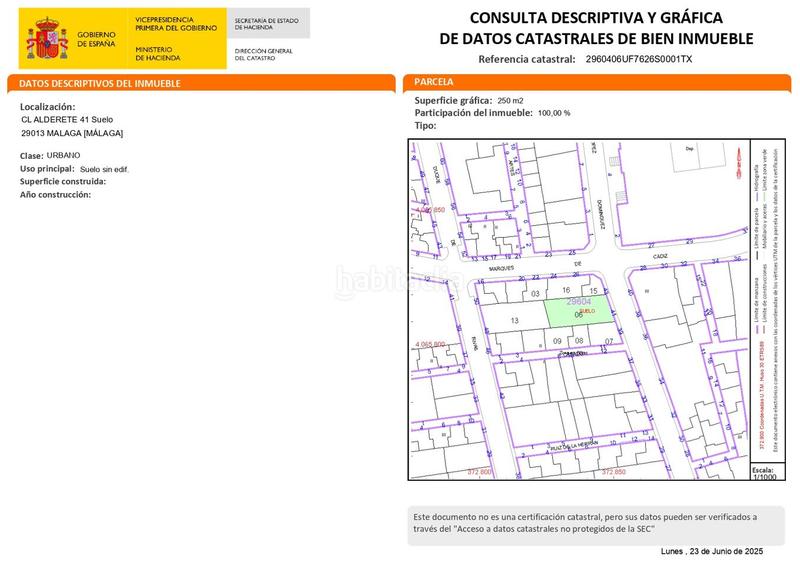Click parcel 03 on the cadastral map
This screenshot has height=565, width=800.
536,294
